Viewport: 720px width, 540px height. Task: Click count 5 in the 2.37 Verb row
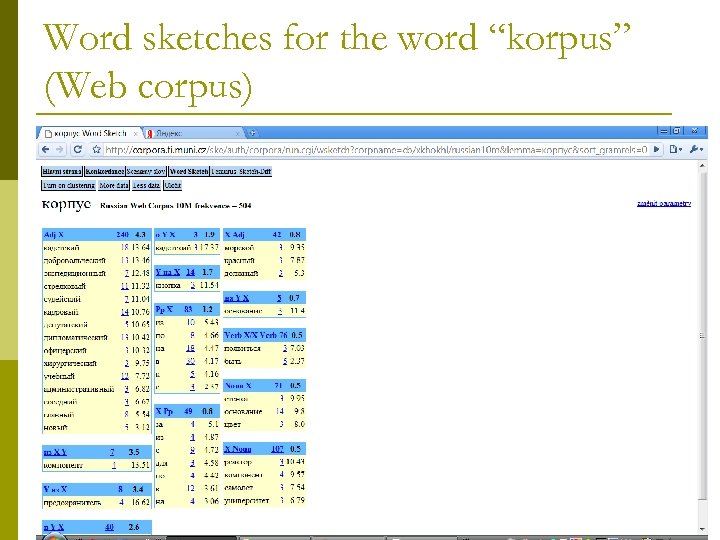click(285, 361)
